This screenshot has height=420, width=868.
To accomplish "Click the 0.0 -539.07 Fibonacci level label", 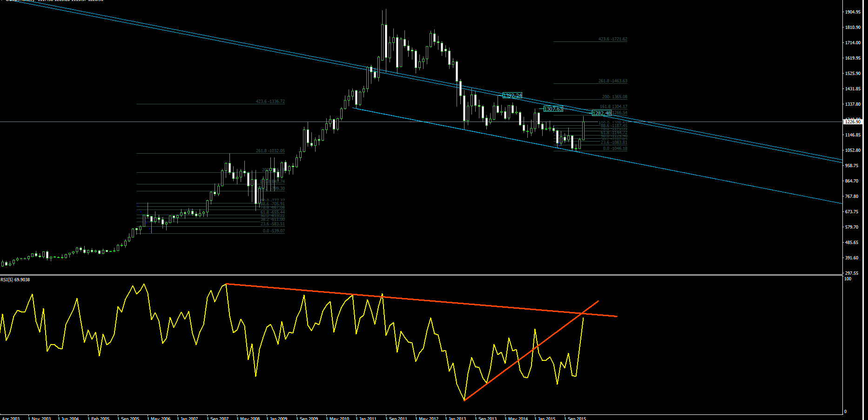I will [274, 231].
